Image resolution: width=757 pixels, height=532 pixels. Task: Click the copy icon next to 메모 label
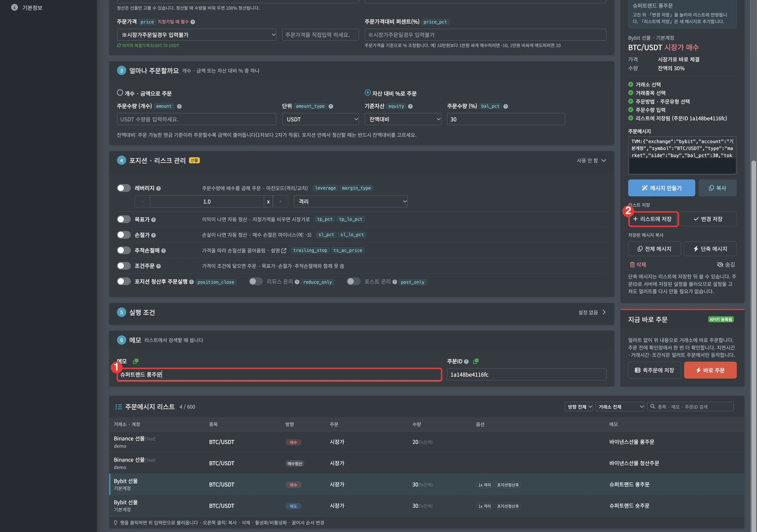coord(136,361)
